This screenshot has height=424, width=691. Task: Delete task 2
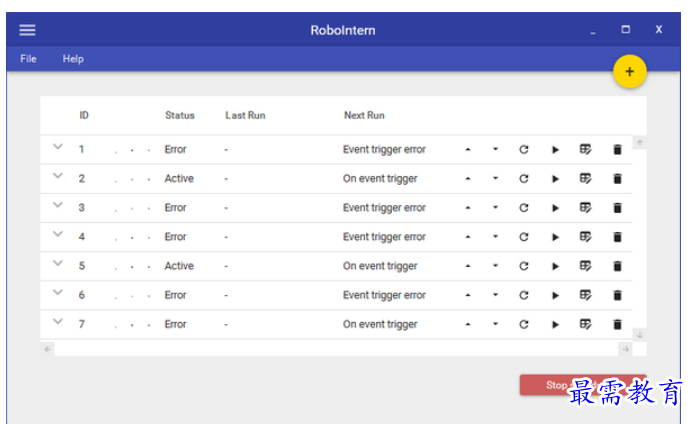pos(617,179)
